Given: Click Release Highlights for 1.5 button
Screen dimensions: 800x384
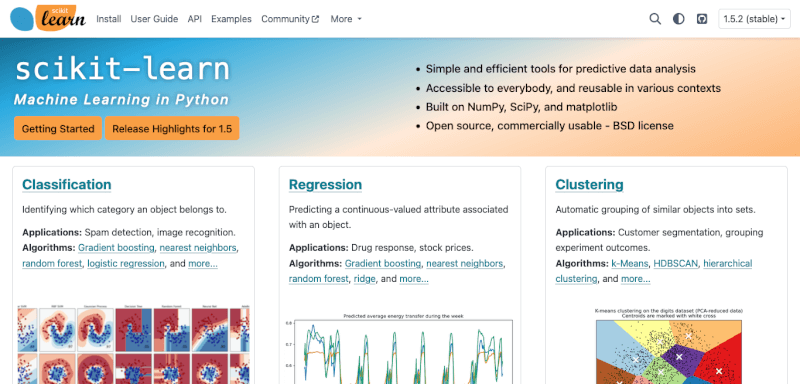Looking at the screenshot, I should (x=172, y=129).
